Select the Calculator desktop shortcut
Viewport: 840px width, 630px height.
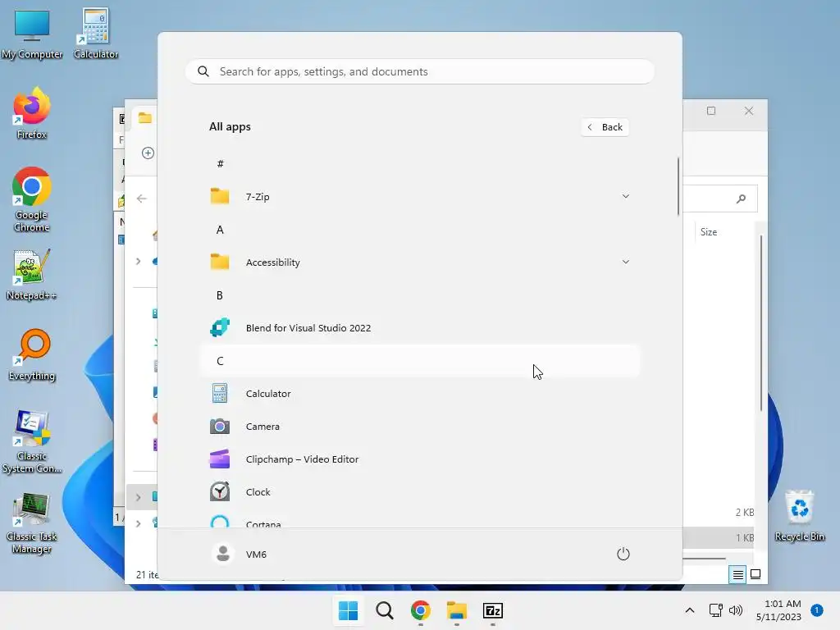[x=95, y=34]
